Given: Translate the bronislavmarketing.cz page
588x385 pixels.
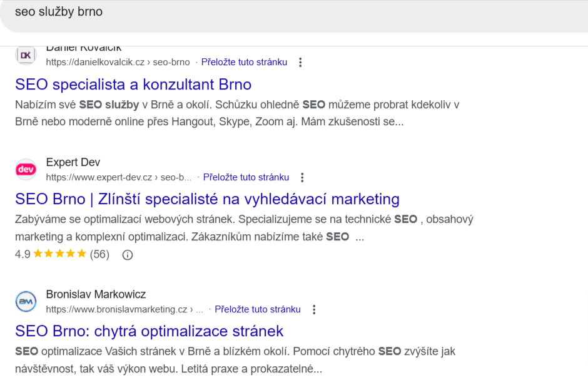Looking at the screenshot, I should (x=258, y=309).
